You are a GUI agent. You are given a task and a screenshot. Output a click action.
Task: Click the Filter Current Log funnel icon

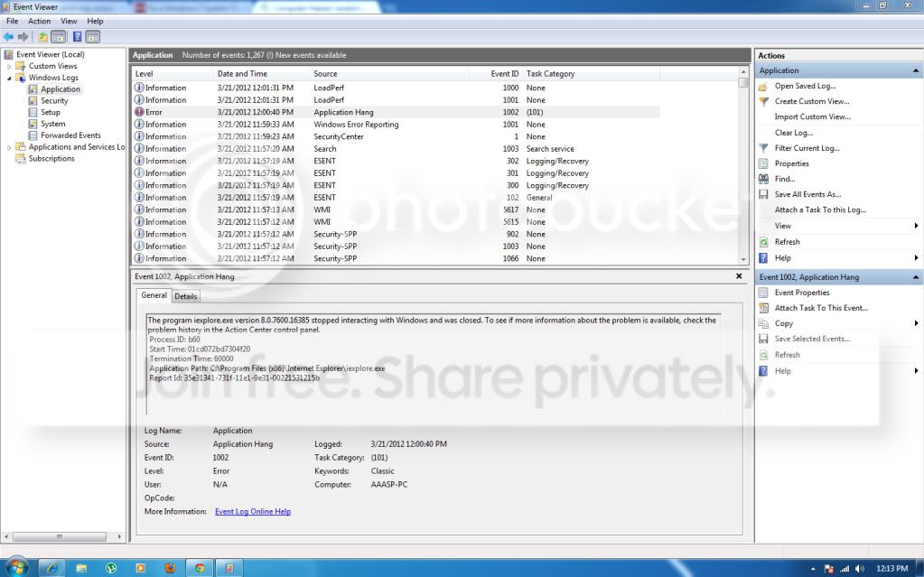click(x=764, y=148)
